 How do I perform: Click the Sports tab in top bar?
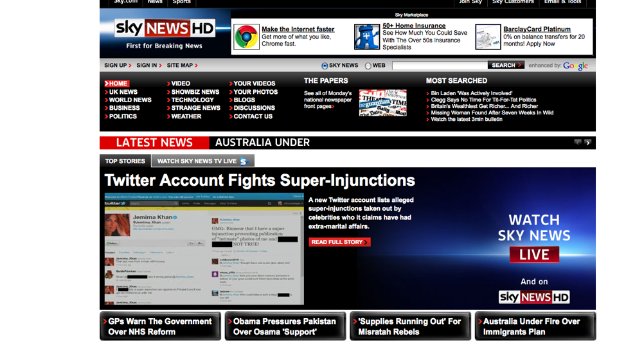click(x=181, y=2)
